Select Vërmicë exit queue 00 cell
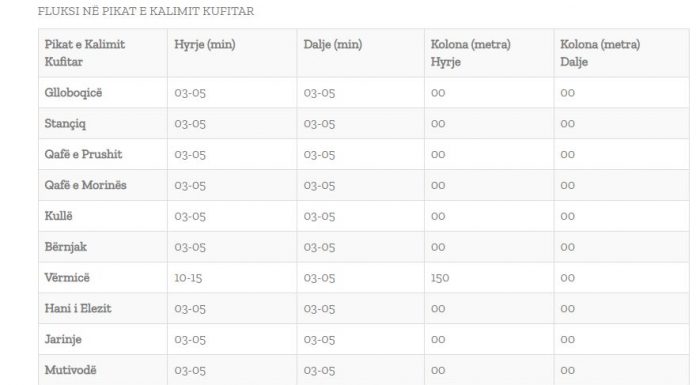This screenshot has width=696, height=385. (x=567, y=278)
